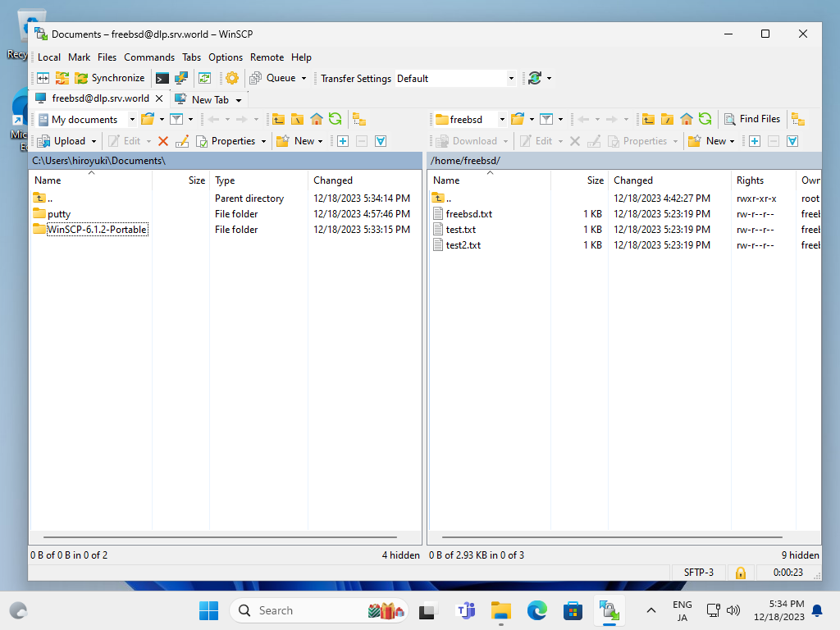Select files with the plus icon in remote panel
The image size is (840, 630).
755,141
